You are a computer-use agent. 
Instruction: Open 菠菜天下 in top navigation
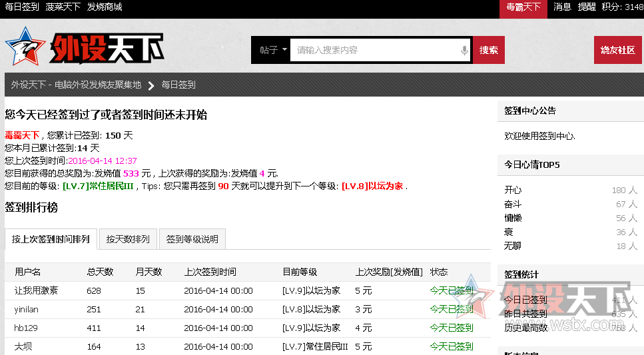click(x=63, y=7)
